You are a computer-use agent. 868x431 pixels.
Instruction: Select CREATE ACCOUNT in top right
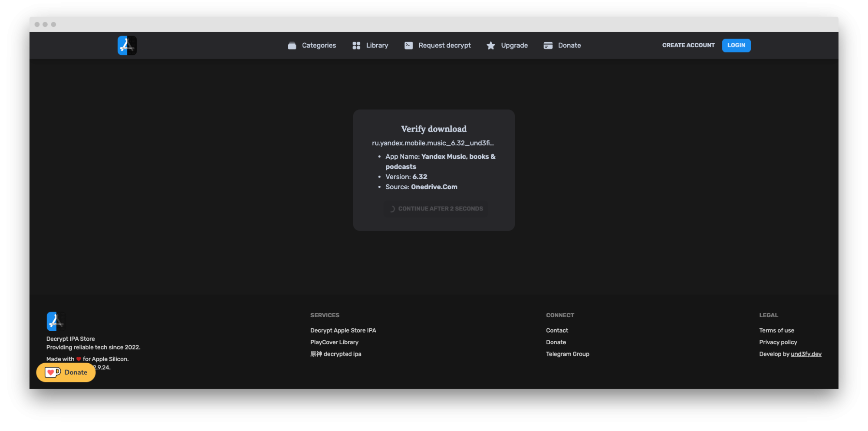pyautogui.click(x=688, y=45)
